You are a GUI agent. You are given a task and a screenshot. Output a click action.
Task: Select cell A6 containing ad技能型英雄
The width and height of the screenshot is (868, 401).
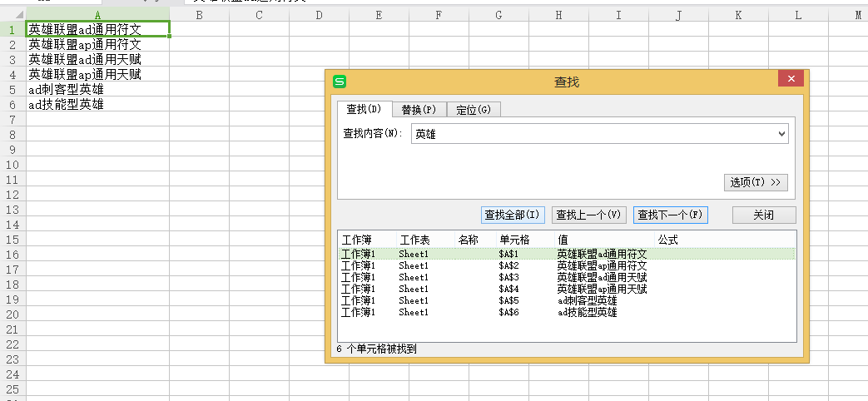click(x=97, y=104)
